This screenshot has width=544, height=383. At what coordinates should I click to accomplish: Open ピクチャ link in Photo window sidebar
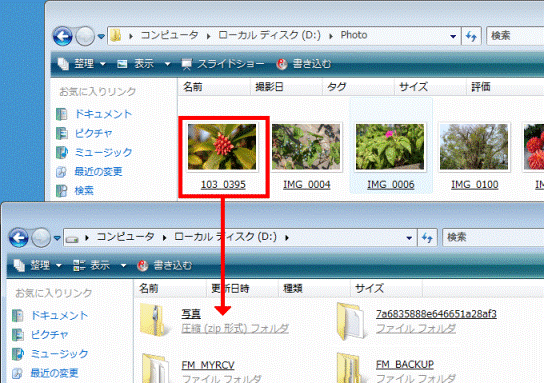pyautogui.click(x=94, y=133)
